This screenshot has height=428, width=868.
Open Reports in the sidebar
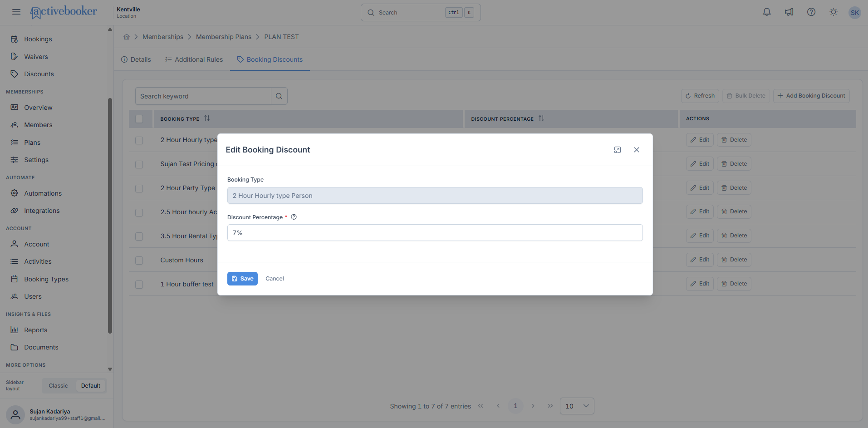pyautogui.click(x=35, y=330)
